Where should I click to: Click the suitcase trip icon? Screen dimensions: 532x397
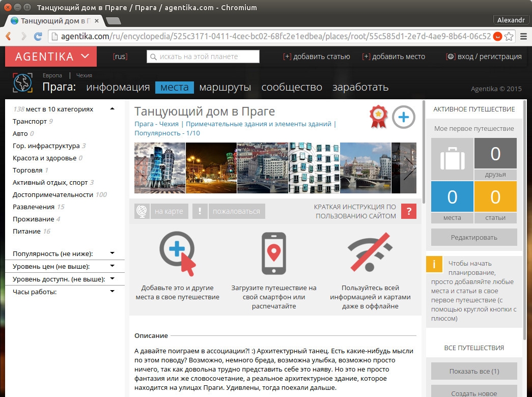pyautogui.click(x=452, y=159)
